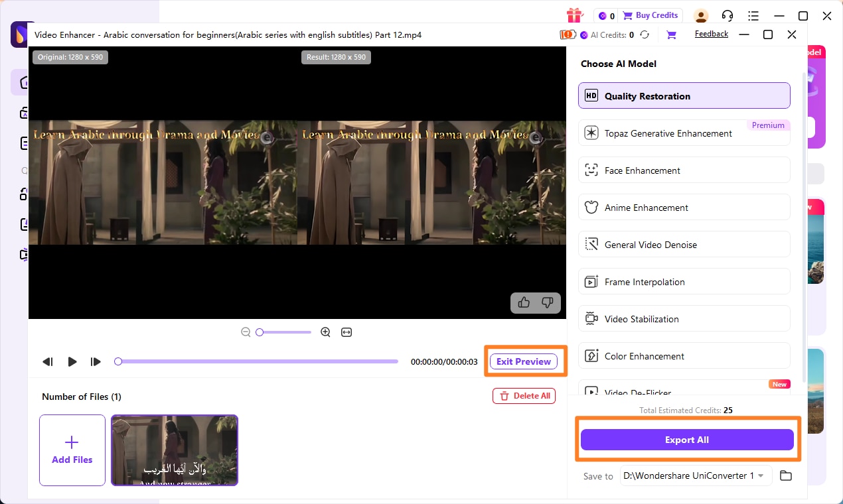Zoom out with the magnifier minus icon
The image size is (843, 504).
click(x=246, y=332)
